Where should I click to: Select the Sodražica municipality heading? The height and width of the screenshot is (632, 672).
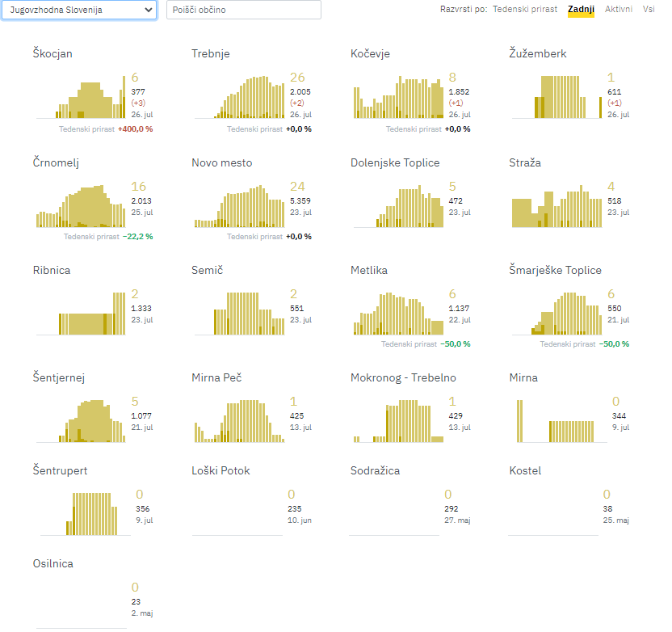[x=375, y=471]
